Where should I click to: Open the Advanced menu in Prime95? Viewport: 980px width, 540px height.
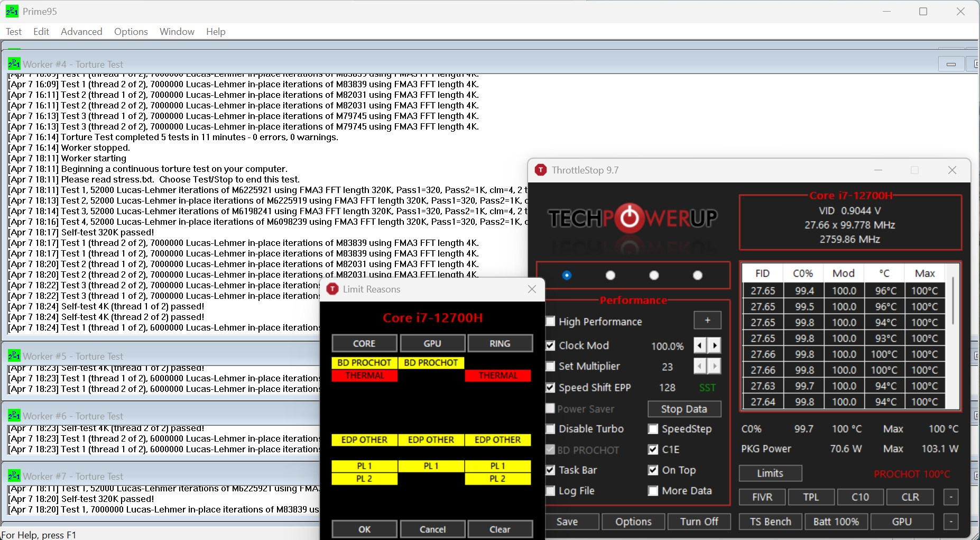point(81,32)
